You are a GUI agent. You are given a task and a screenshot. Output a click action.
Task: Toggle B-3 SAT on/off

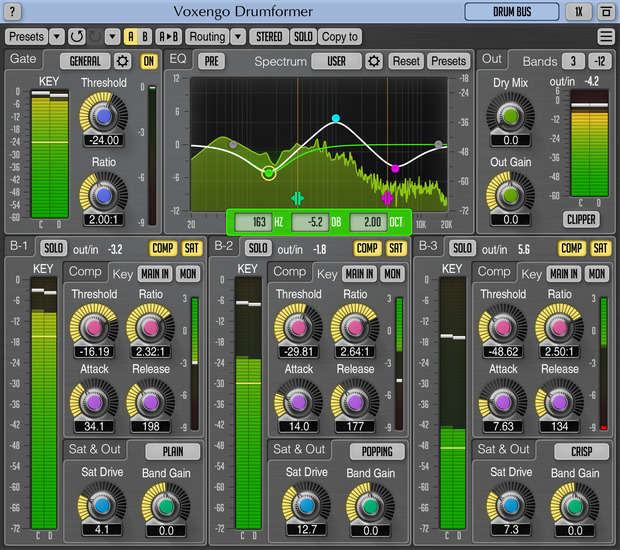600,248
